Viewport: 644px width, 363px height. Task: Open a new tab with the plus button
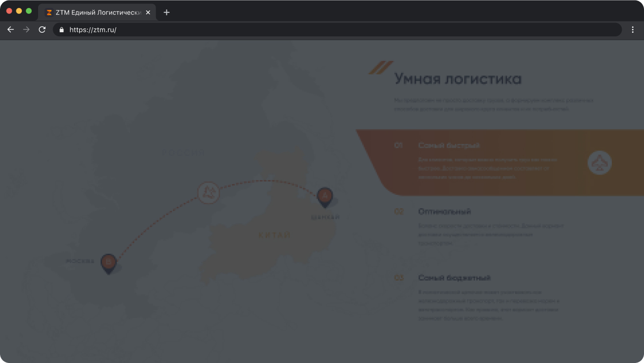pyautogui.click(x=166, y=12)
